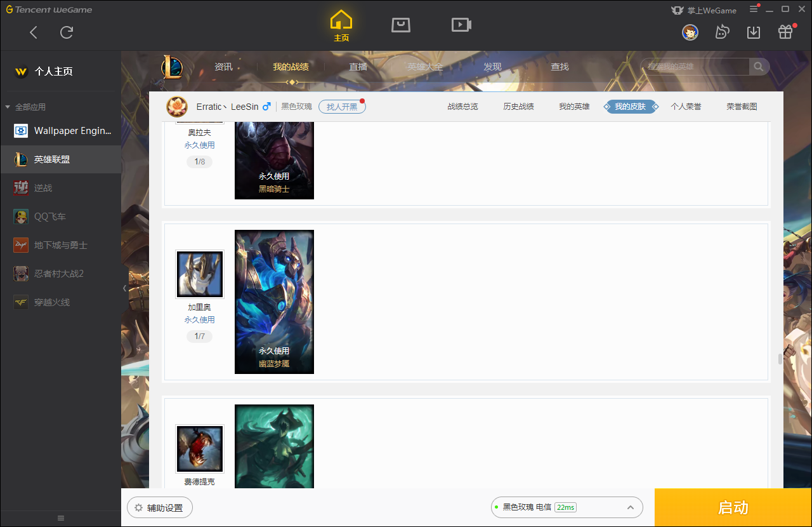
Task: Click the summoner profile avatar
Action: point(177,107)
